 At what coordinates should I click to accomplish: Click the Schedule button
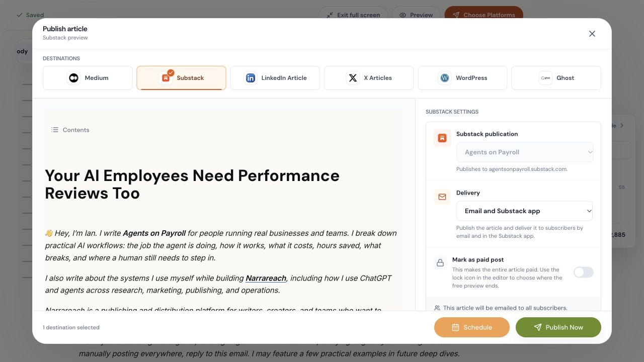coord(472,327)
